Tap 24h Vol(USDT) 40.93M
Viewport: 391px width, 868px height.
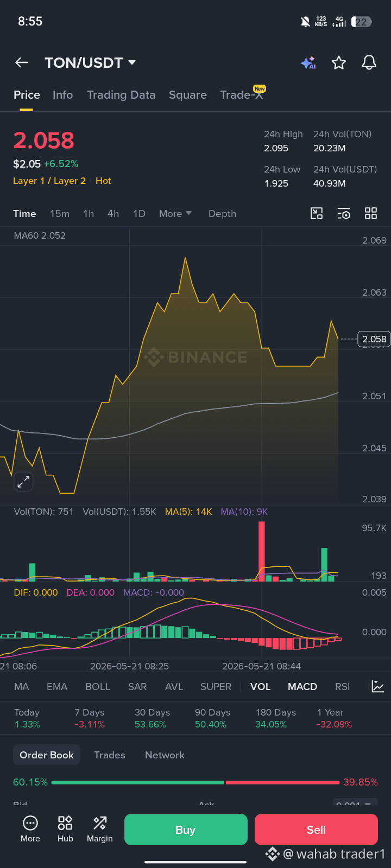[329, 183]
